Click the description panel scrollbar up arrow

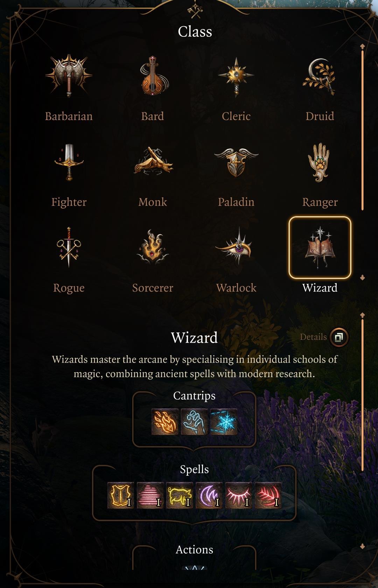[363, 315]
